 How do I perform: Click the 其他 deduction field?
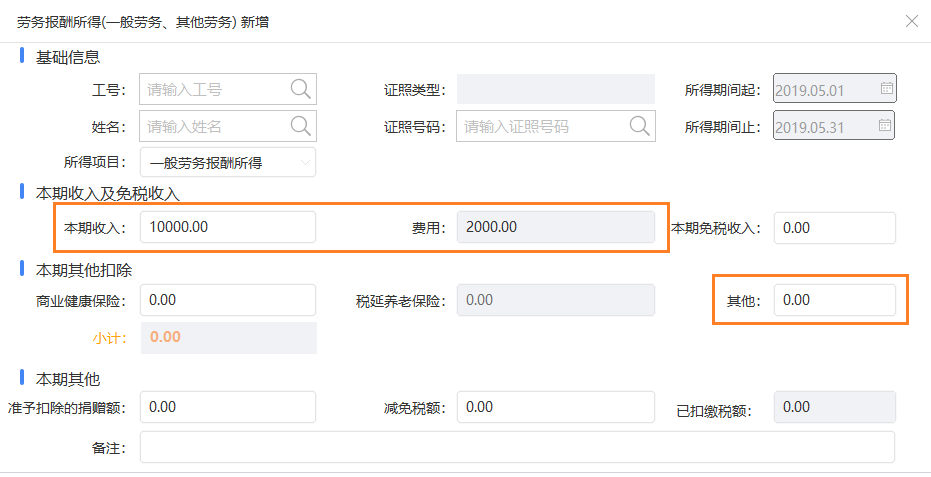coord(835,300)
